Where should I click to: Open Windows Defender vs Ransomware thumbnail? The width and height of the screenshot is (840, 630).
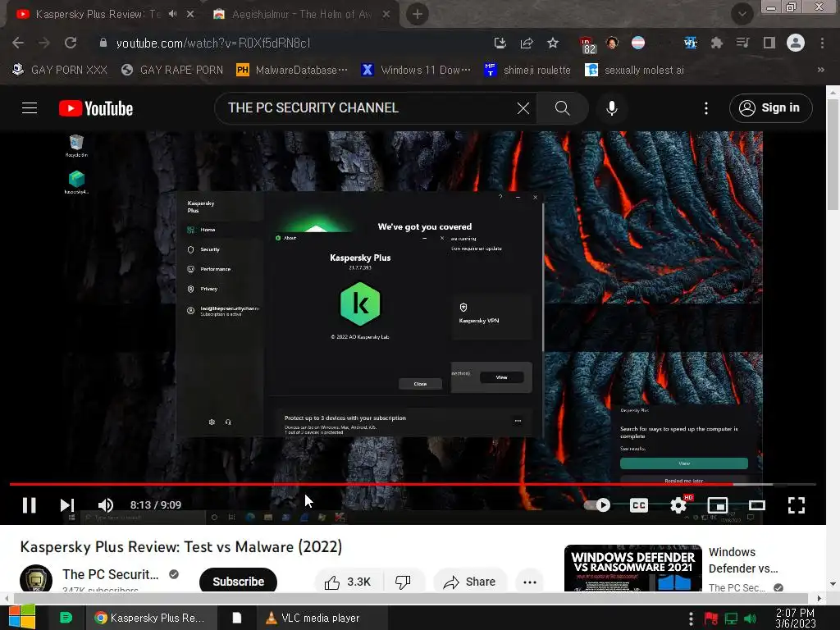point(632,568)
